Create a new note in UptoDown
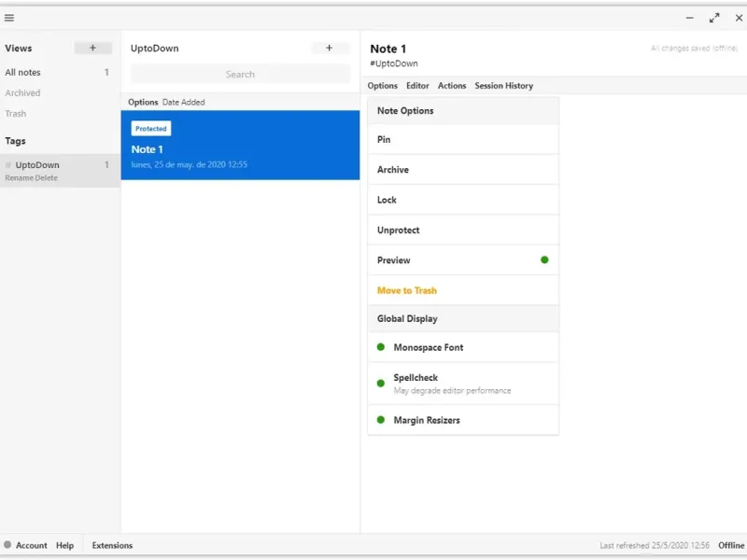Image resolution: width=747 pixels, height=560 pixels. [x=330, y=48]
